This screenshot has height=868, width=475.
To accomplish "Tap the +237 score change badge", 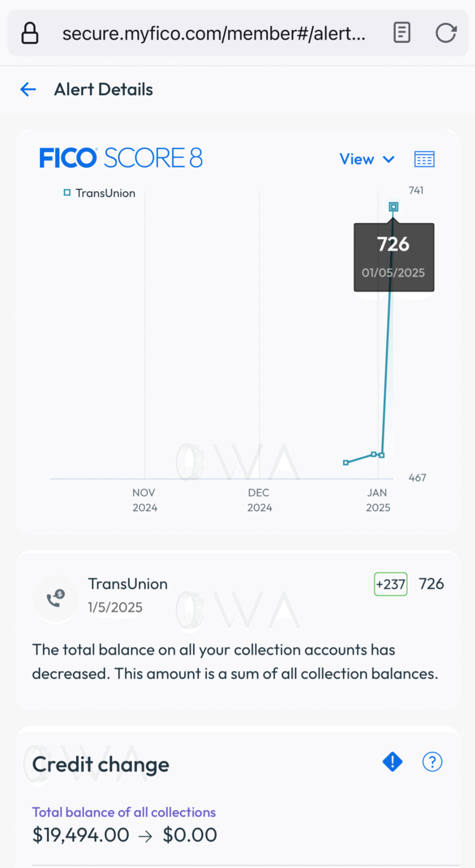I will click(x=391, y=584).
